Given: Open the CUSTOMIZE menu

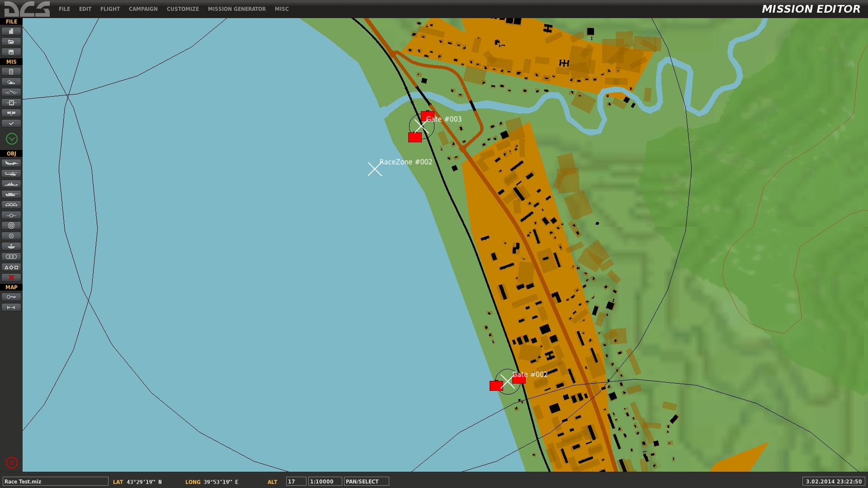Looking at the screenshot, I should coord(183,9).
